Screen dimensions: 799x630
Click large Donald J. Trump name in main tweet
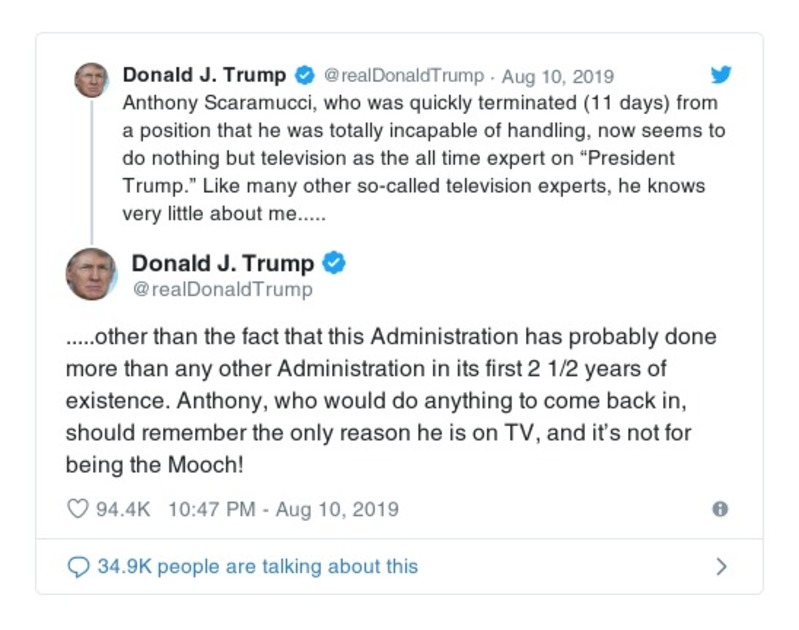223,264
